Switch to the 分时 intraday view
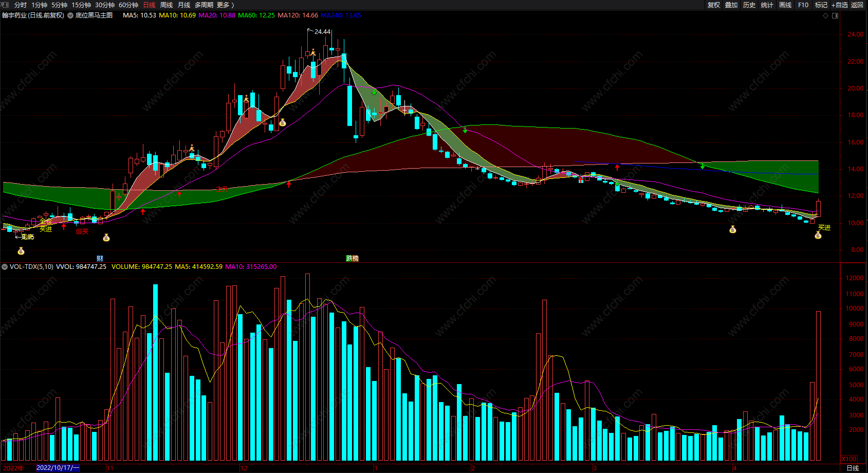The width and height of the screenshot is (868, 473). pyautogui.click(x=21, y=5)
